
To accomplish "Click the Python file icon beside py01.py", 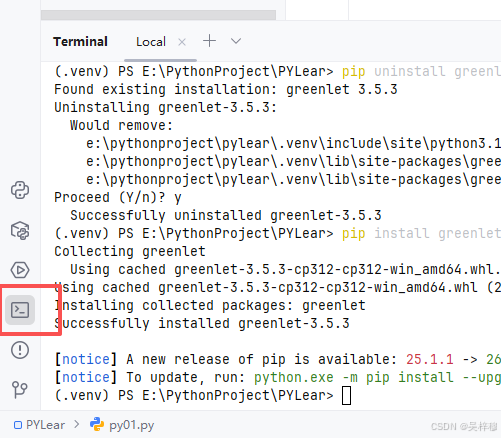I will pyautogui.click(x=97, y=424).
